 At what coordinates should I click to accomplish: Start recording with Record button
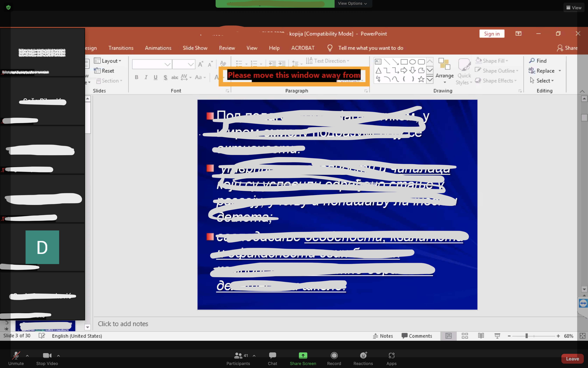click(334, 358)
